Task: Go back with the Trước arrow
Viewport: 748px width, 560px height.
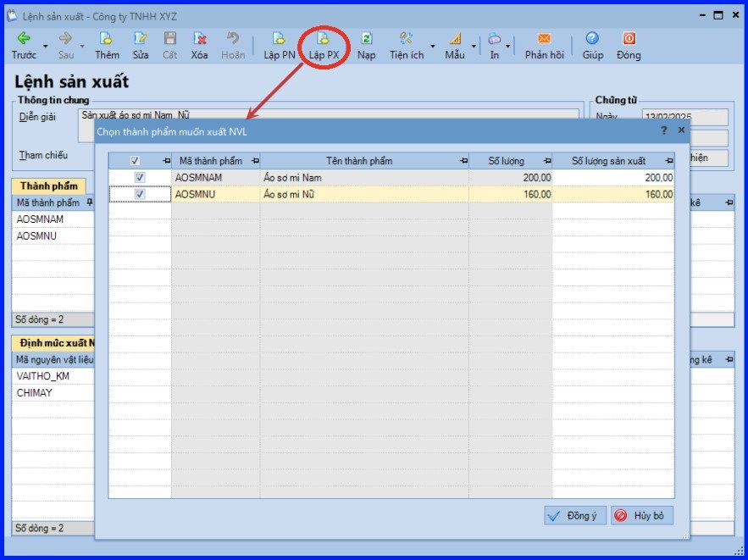Action: [x=24, y=39]
